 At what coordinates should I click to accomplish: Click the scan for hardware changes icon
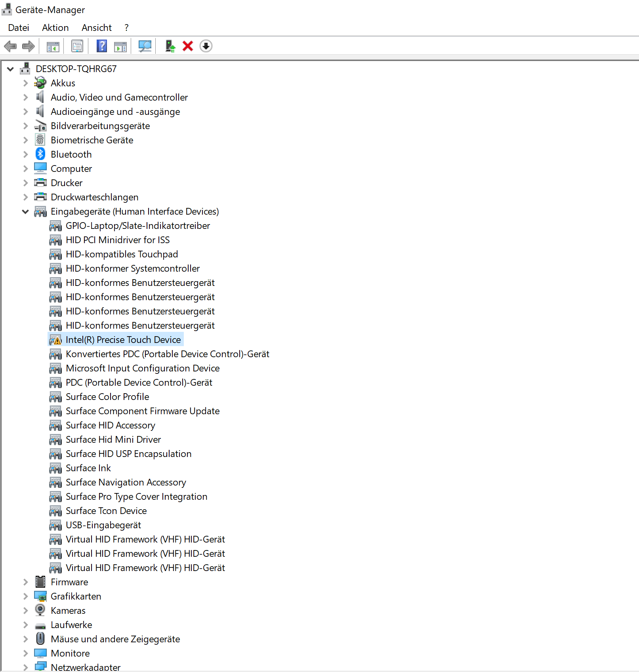point(145,46)
